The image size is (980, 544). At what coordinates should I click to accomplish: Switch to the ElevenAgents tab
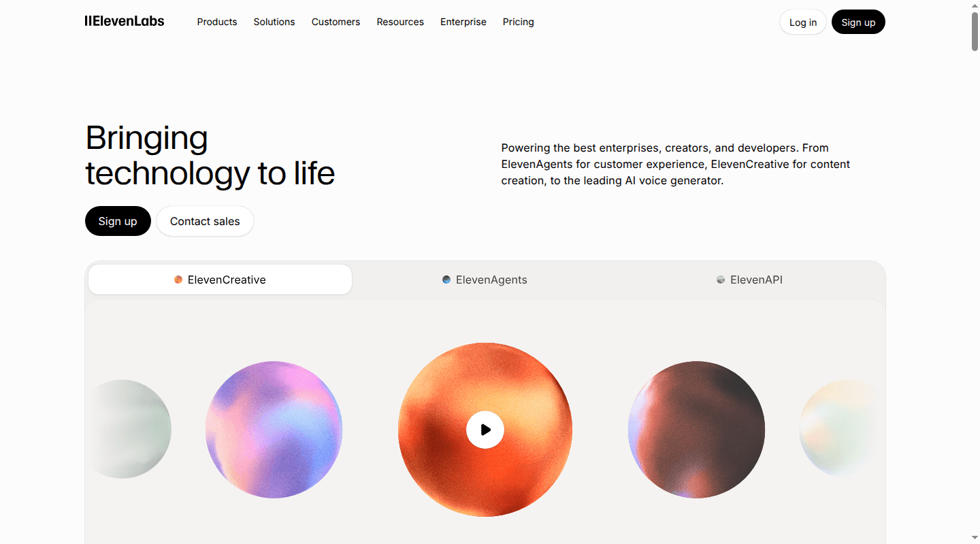point(485,279)
